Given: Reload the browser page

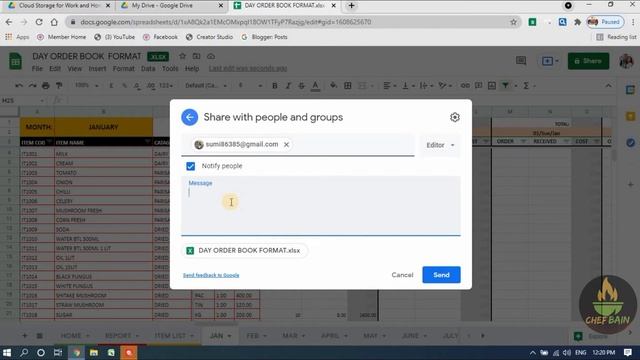Looking at the screenshot, I should click(39, 22).
